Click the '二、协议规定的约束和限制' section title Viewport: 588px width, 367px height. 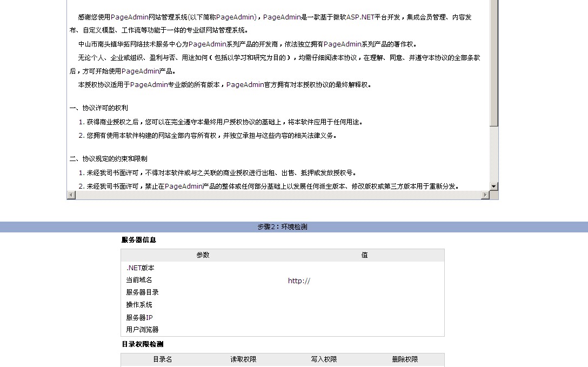point(109,158)
